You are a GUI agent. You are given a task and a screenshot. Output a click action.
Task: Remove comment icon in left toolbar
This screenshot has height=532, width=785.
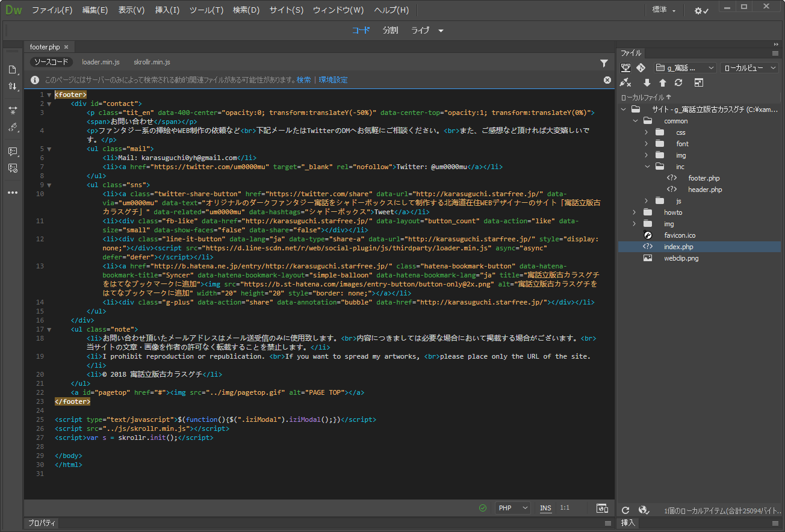coord(12,168)
